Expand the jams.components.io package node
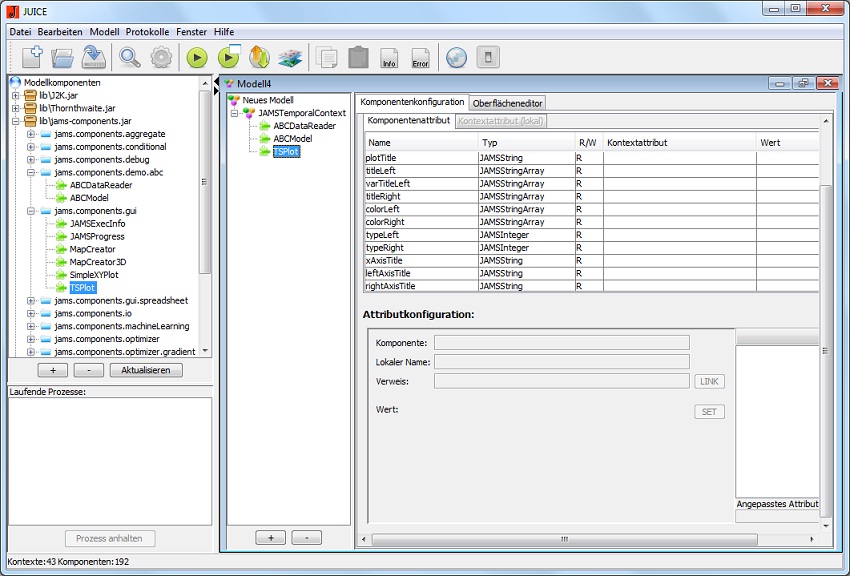The width and height of the screenshot is (850, 576). click(32, 313)
